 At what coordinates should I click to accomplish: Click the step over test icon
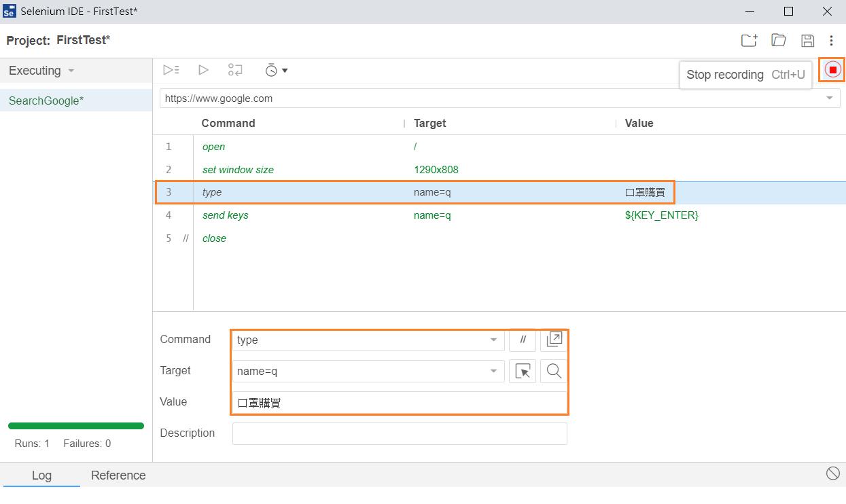point(235,70)
